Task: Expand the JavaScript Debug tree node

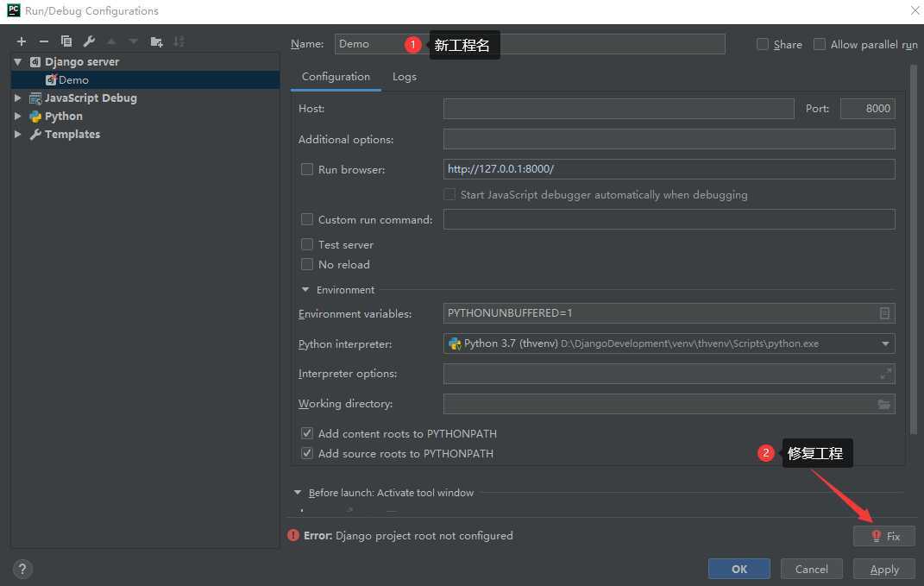Action: pos(17,98)
